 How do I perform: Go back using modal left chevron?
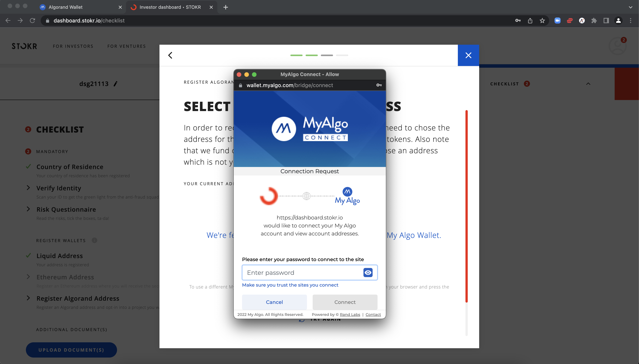pos(170,55)
